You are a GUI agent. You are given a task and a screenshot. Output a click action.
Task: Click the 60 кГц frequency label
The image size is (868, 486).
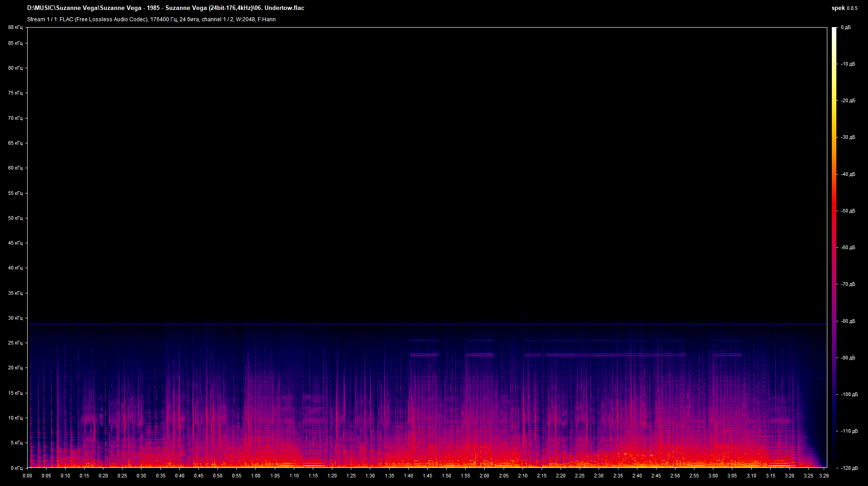tap(15, 168)
